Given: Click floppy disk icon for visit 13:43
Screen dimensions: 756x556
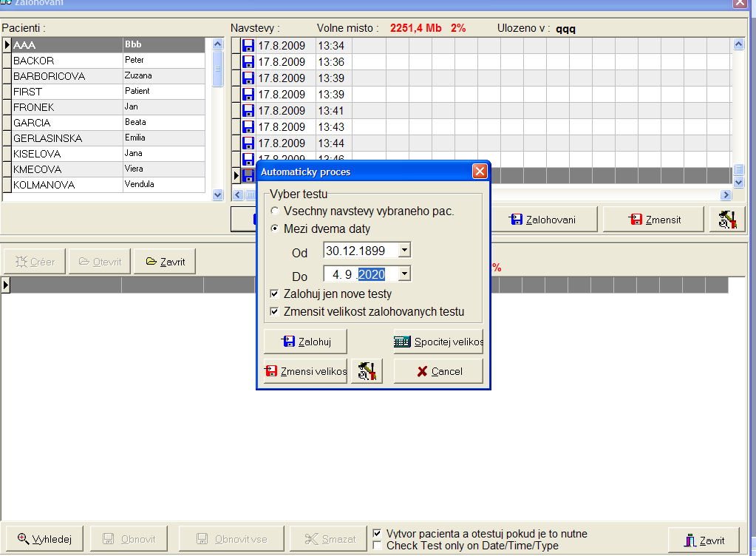Looking at the screenshot, I should coord(248,127).
